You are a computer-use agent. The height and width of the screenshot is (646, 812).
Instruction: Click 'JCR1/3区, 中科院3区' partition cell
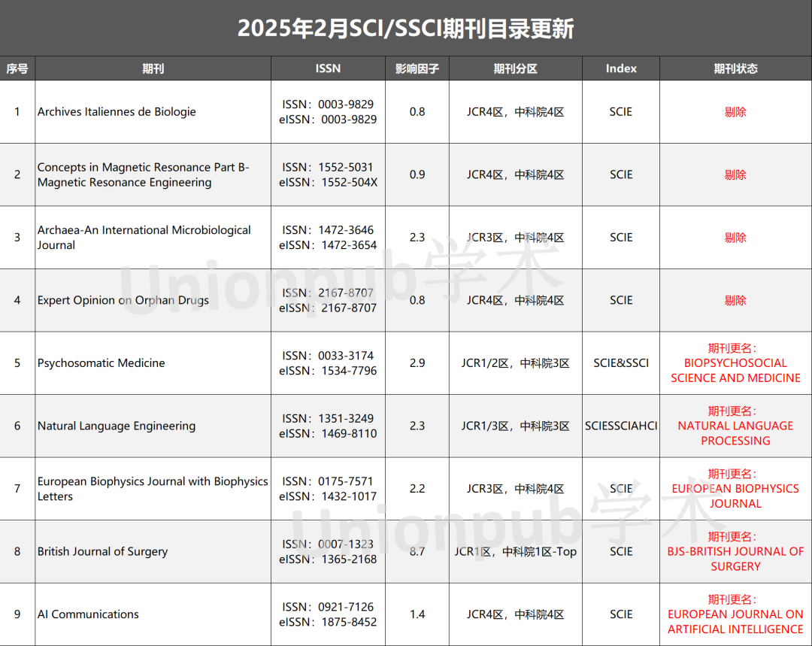click(515, 426)
